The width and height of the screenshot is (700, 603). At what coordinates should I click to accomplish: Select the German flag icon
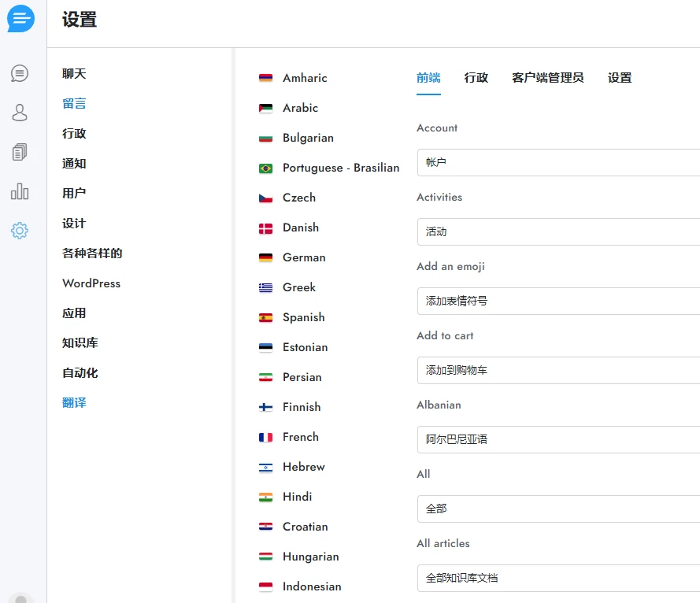coord(266,257)
